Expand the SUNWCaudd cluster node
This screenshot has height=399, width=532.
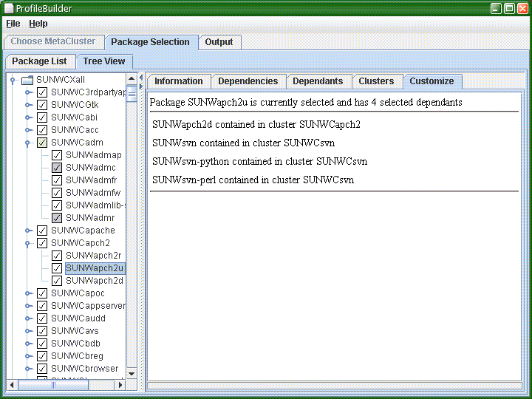point(29,318)
